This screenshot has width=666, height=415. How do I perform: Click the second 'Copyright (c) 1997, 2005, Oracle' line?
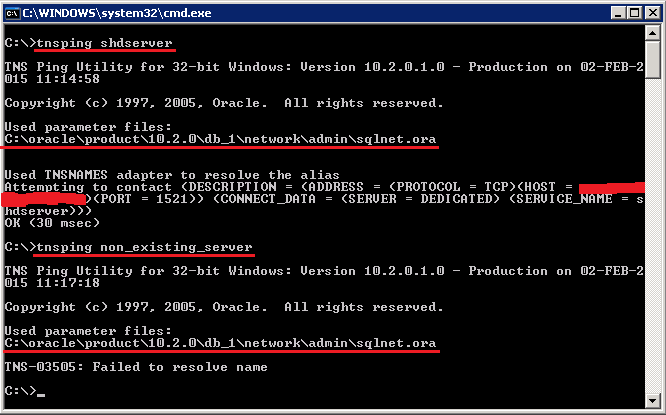(224, 307)
